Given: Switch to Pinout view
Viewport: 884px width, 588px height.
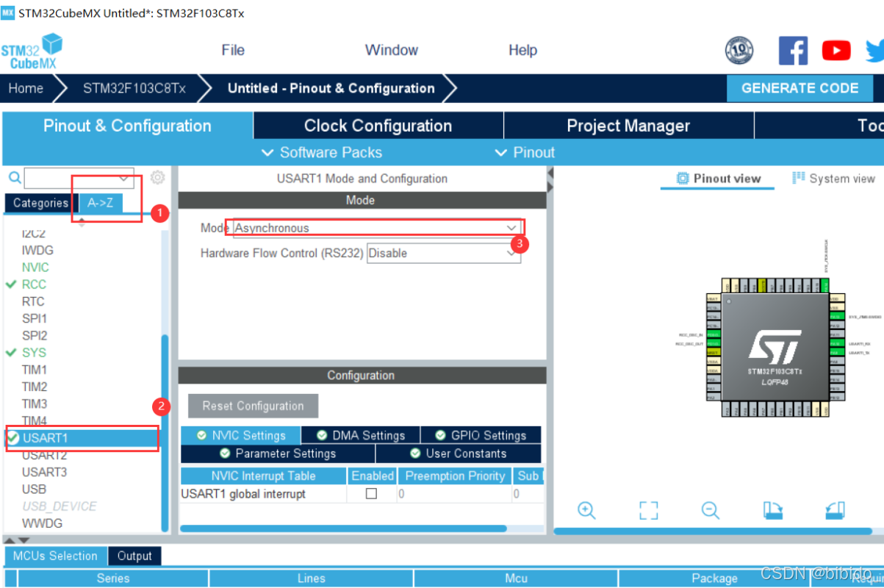Looking at the screenshot, I should pyautogui.click(x=718, y=179).
